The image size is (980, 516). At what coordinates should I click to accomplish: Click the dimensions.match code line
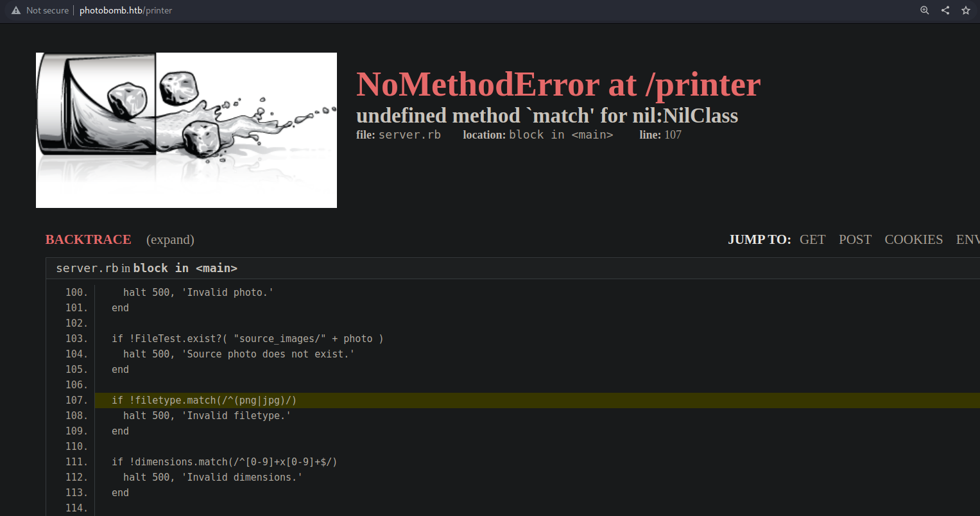point(225,462)
